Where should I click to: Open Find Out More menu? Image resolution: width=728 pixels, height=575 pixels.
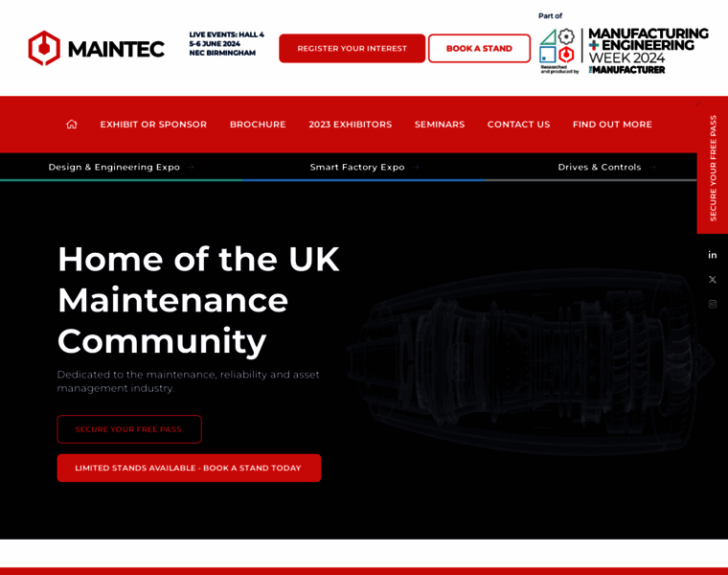tap(612, 125)
